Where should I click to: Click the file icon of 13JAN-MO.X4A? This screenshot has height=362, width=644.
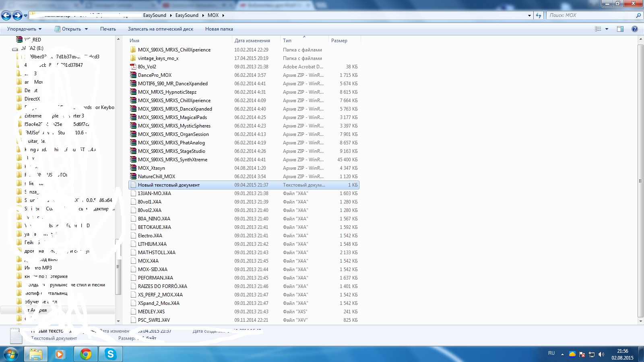(133, 193)
